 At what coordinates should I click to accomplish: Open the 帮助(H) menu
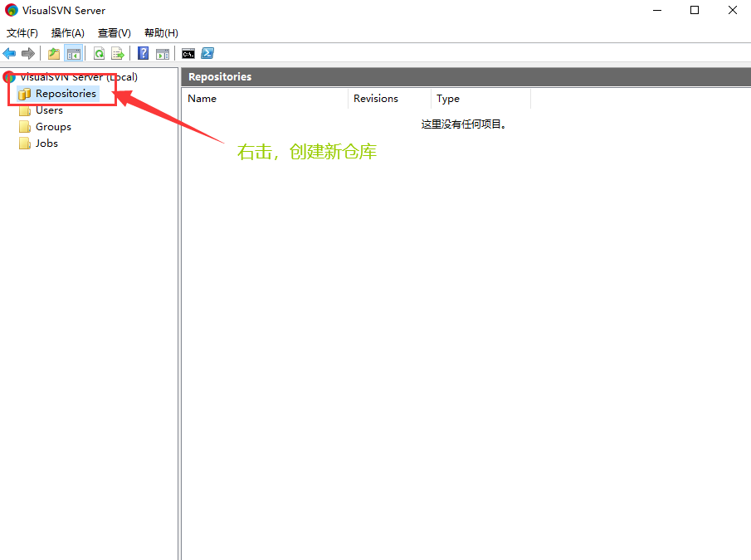tap(162, 33)
